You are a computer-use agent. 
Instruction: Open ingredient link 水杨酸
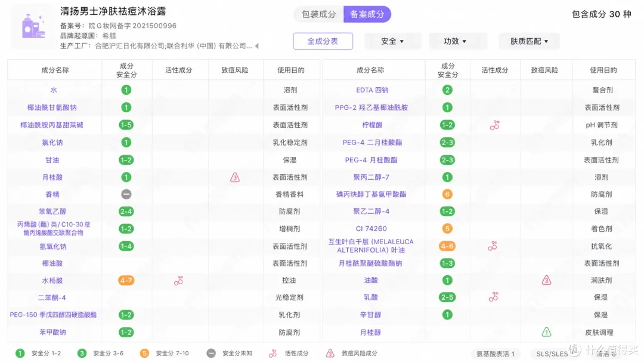coord(52,281)
